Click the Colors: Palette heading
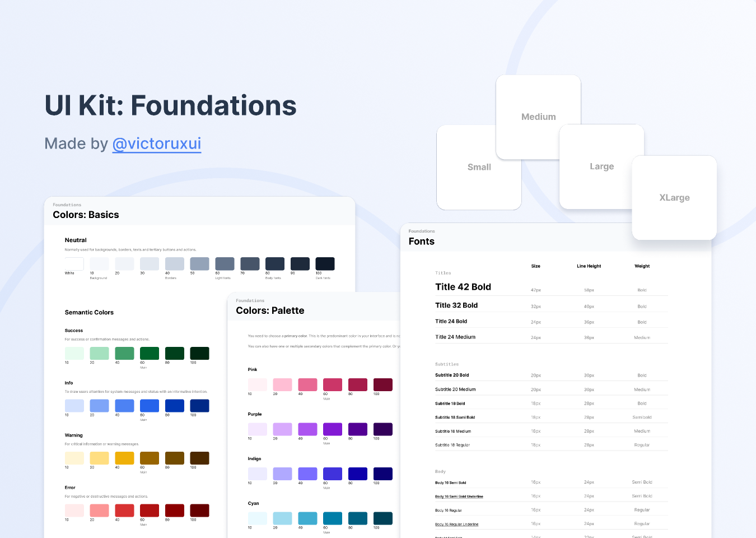The height and width of the screenshot is (538, 756). (x=270, y=310)
